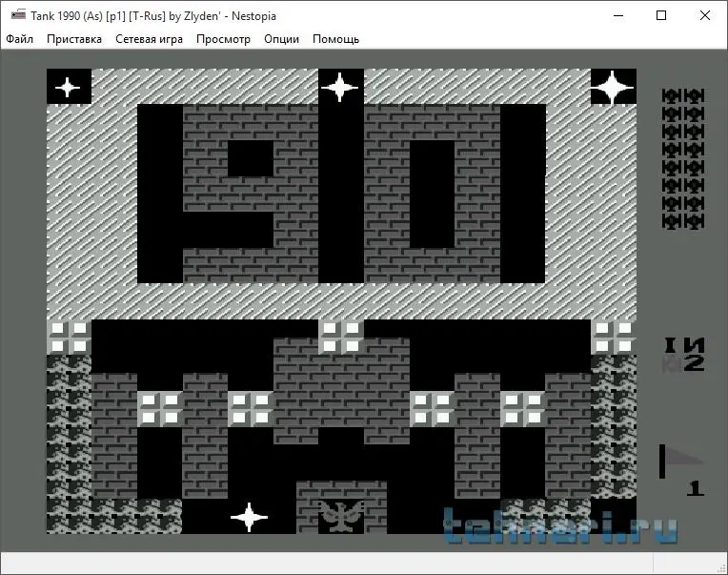Image resolution: width=728 pixels, height=575 pixels.
Task: Open the Помощь menu
Action: tap(335, 39)
